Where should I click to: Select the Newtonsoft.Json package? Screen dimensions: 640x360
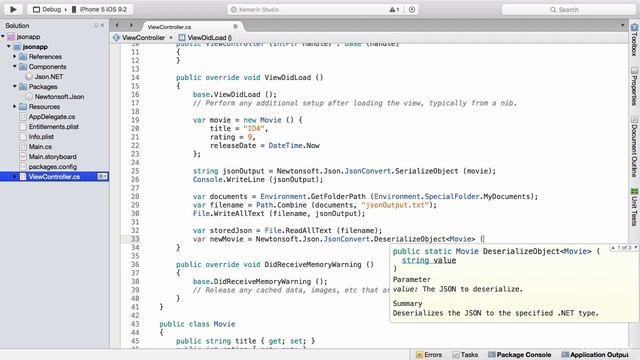pos(59,96)
